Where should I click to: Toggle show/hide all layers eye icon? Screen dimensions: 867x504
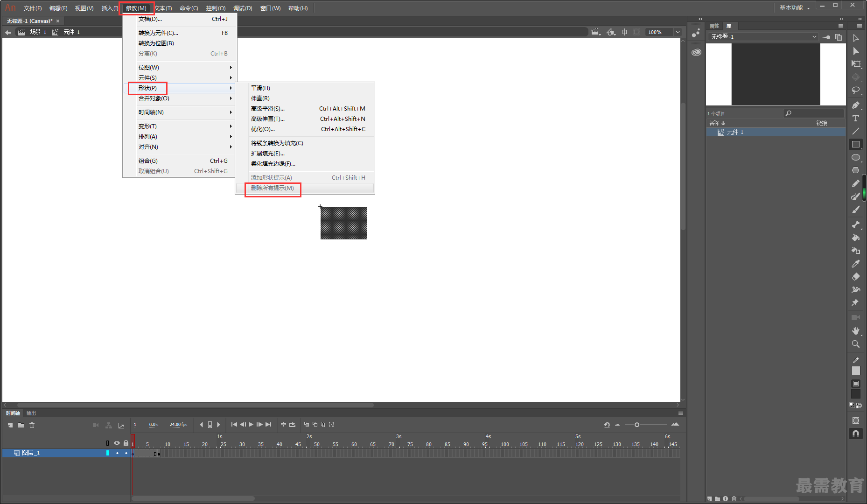117,443
